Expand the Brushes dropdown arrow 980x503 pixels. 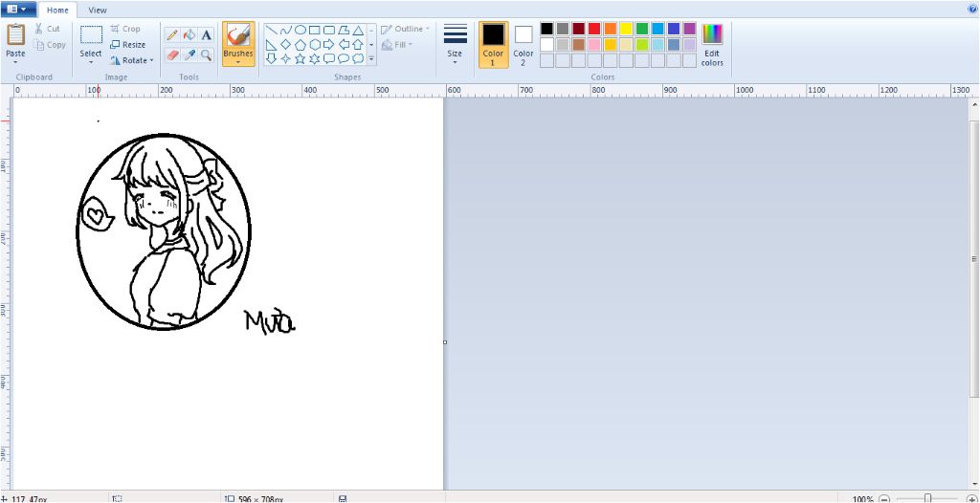click(238, 62)
